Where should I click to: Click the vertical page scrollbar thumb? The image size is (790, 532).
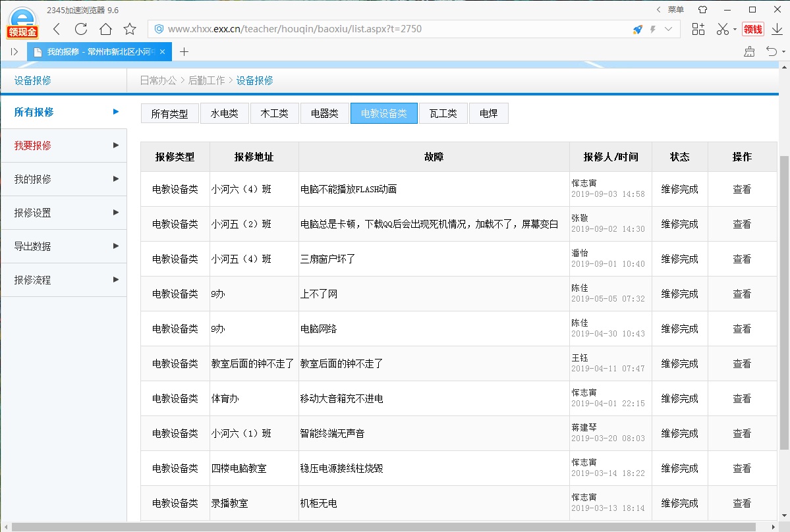click(x=785, y=302)
